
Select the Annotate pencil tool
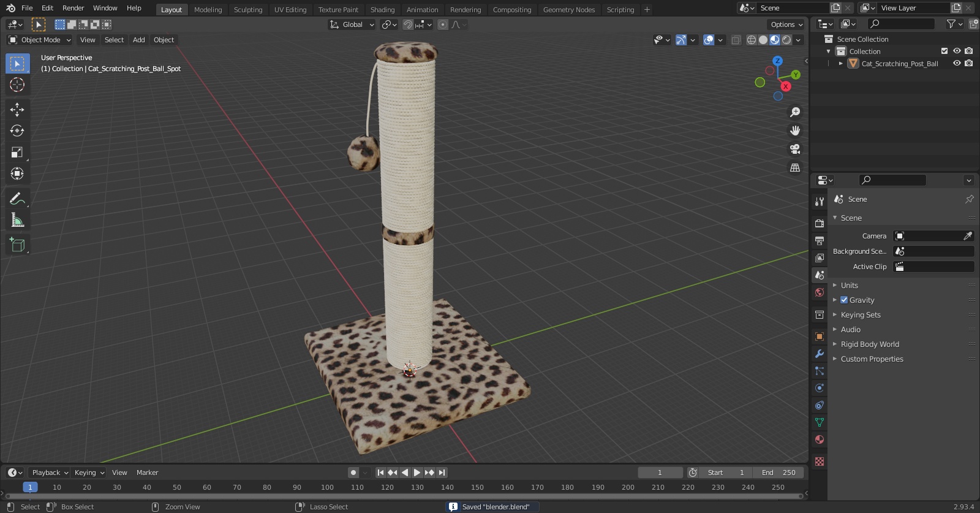[17, 199]
